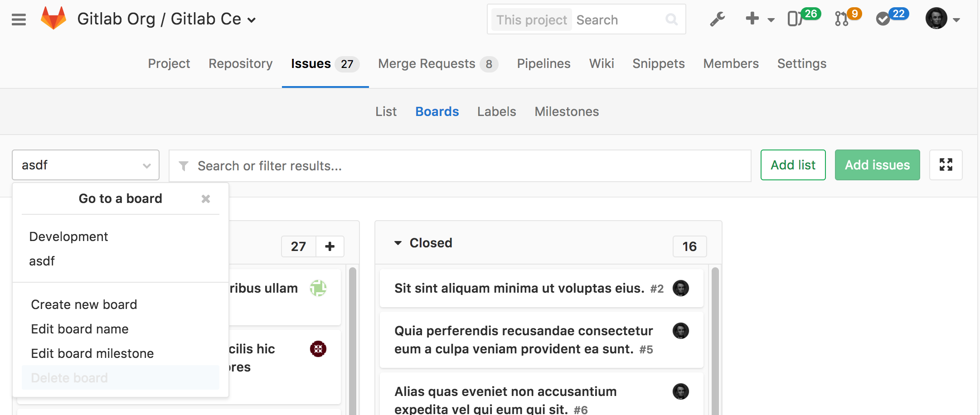Open the Merge Requests tab
The height and width of the screenshot is (415, 980).
tap(438, 63)
